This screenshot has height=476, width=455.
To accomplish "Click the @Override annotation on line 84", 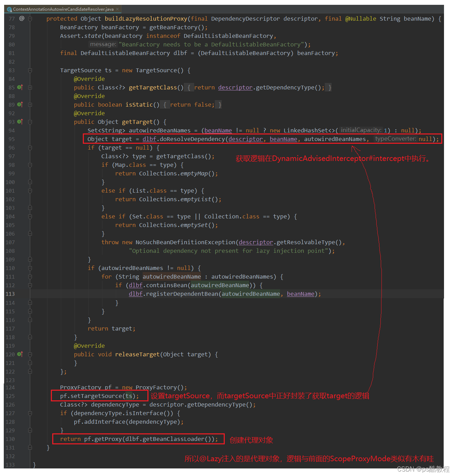I will coord(89,79).
